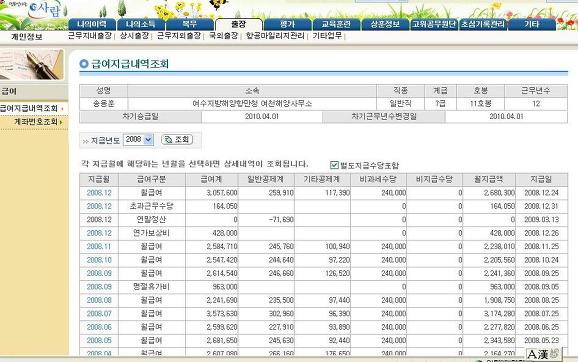Click 2008.12 in the 연말정산 row
This screenshot has height=362, width=578.
(99, 220)
